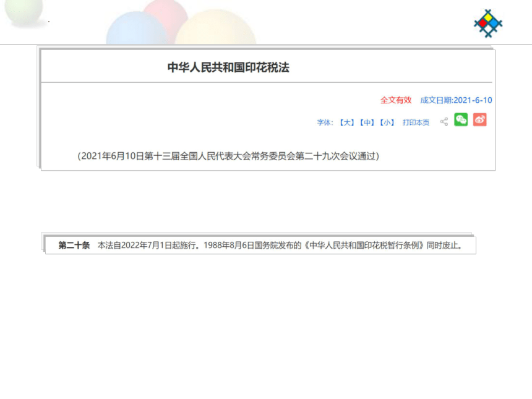
Task: Click the 成文日期:2021-6-10 text
Action: pyautogui.click(x=456, y=100)
